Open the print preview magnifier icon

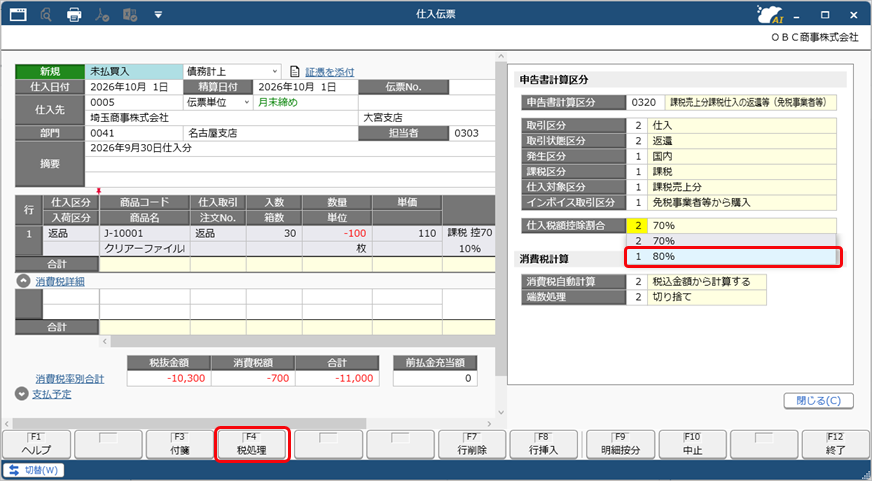point(46,14)
